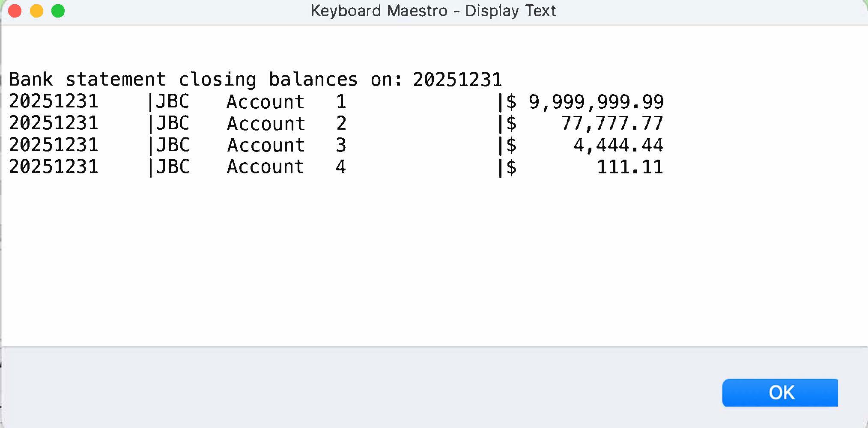Click the amount 77,777.77
Viewport: 868px width, 428px height.
coord(612,124)
